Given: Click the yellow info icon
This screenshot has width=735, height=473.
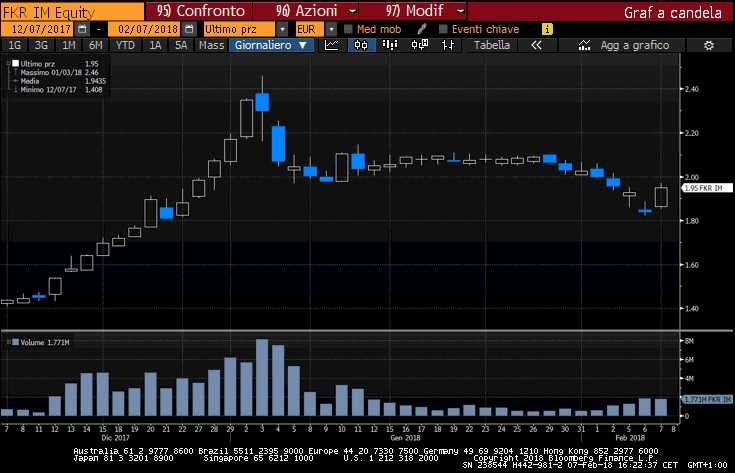Looking at the screenshot, I should pyautogui.click(x=546, y=29).
